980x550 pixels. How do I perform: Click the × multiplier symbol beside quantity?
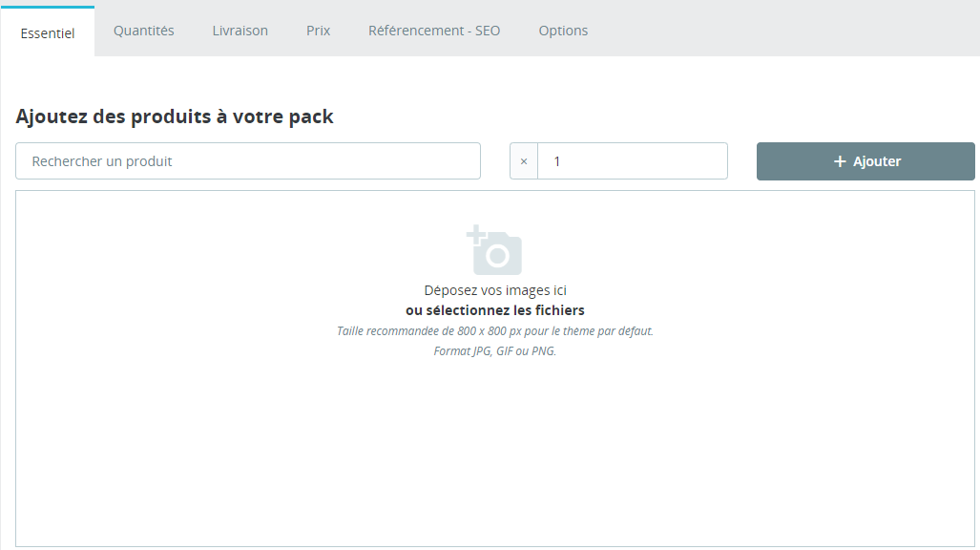[x=524, y=161]
